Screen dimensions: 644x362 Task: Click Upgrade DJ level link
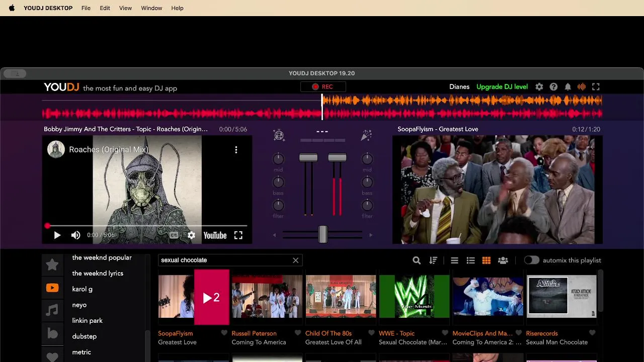pos(502,87)
